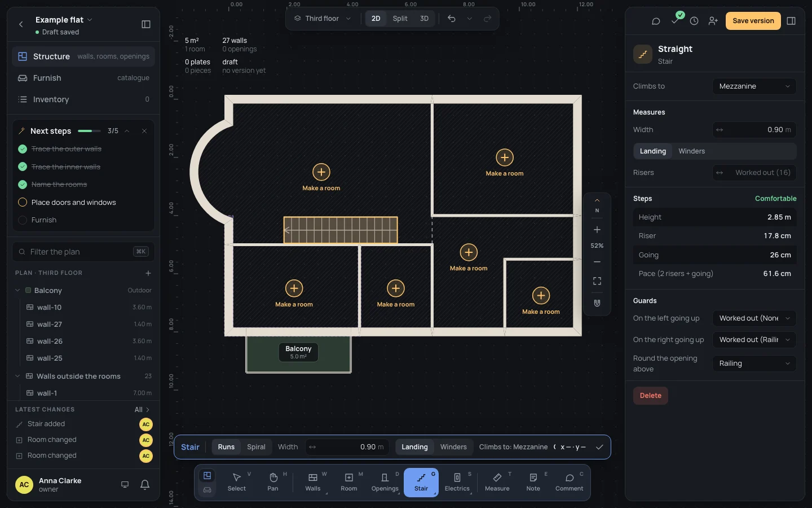Image resolution: width=812 pixels, height=508 pixels.
Task: Click the Filter the plan field
Action: 83,252
